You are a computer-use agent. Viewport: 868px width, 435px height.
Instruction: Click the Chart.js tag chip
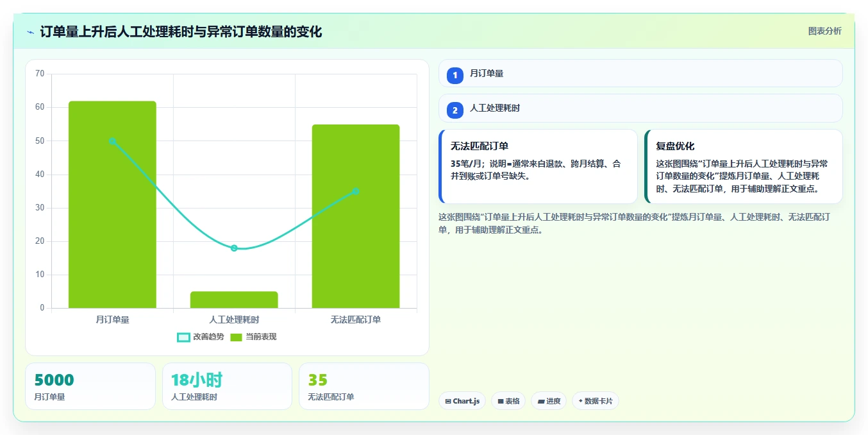(x=462, y=401)
